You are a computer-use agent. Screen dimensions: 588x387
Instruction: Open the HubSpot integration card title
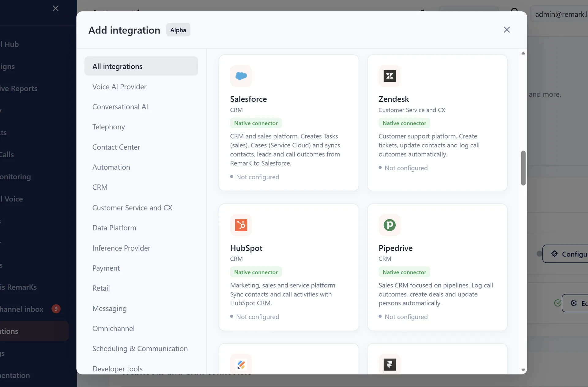[246, 248]
